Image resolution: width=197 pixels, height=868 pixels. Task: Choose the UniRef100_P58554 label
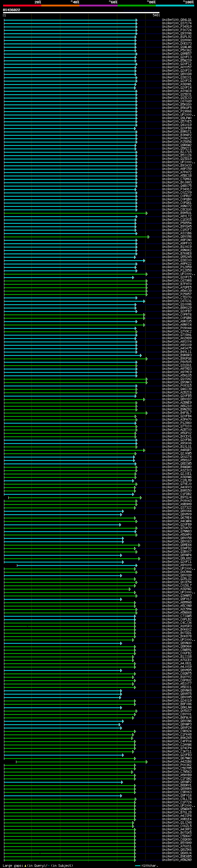pyautogui.click(x=177, y=223)
